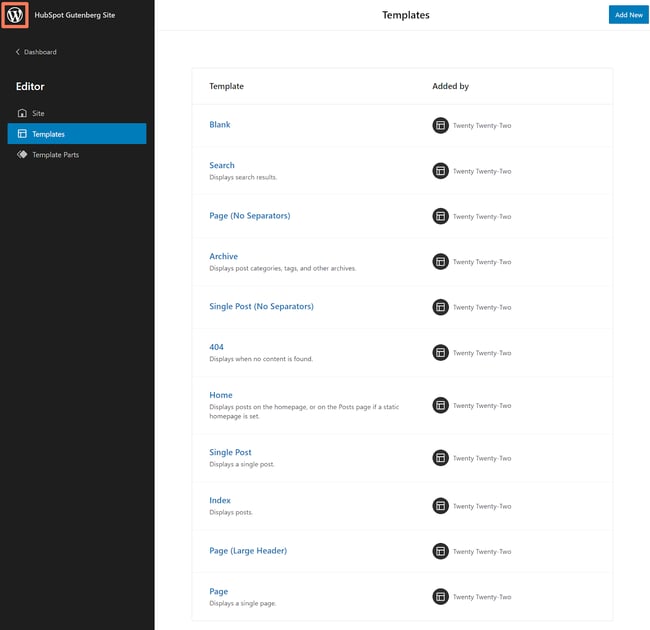Open the Index template link
Screen dimensions: 650x630
tap(220, 500)
